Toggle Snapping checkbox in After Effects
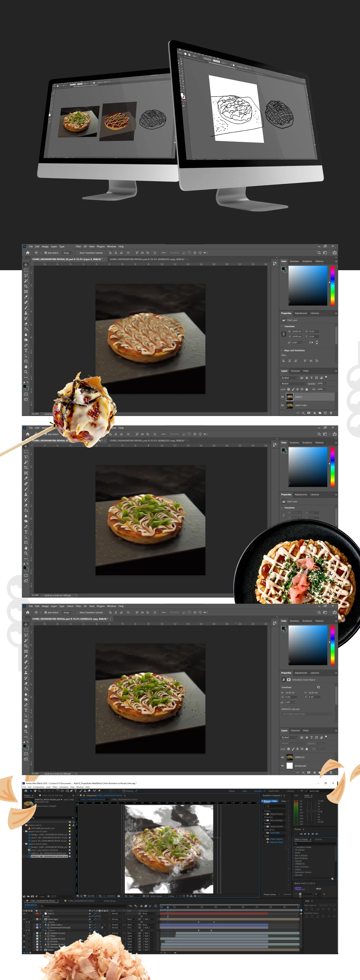Viewport: 360px width, 980px height. pyautogui.click(x=124, y=791)
